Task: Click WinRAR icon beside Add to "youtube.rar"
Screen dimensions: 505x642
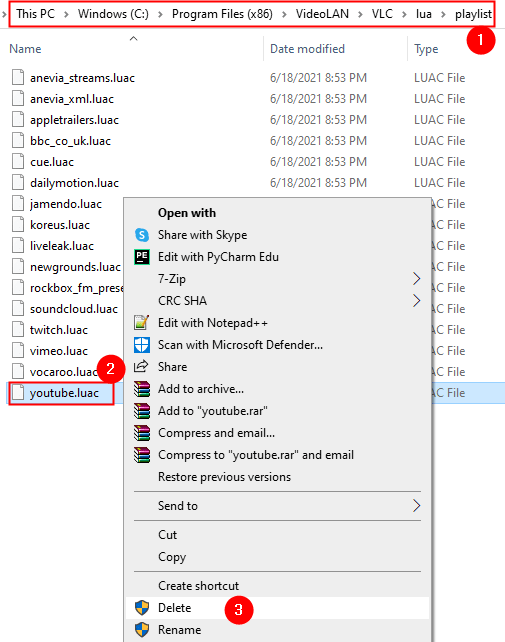Action: click(x=142, y=411)
